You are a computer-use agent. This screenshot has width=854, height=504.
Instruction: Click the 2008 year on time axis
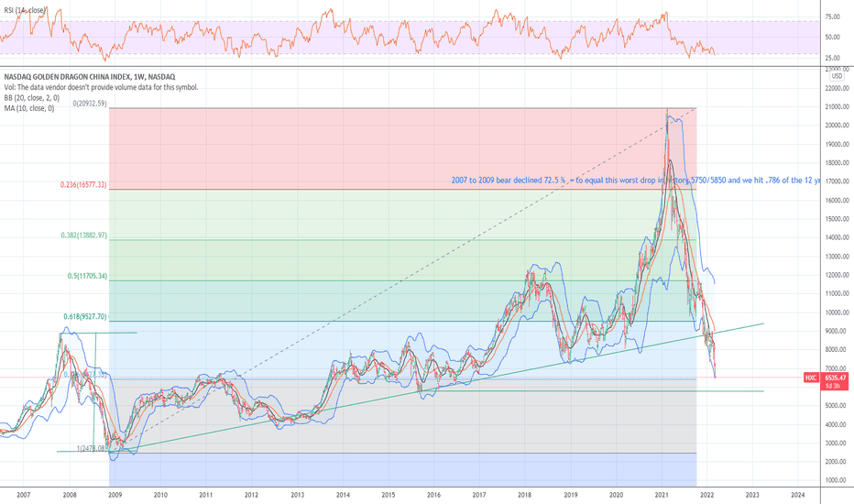[x=70, y=495]
